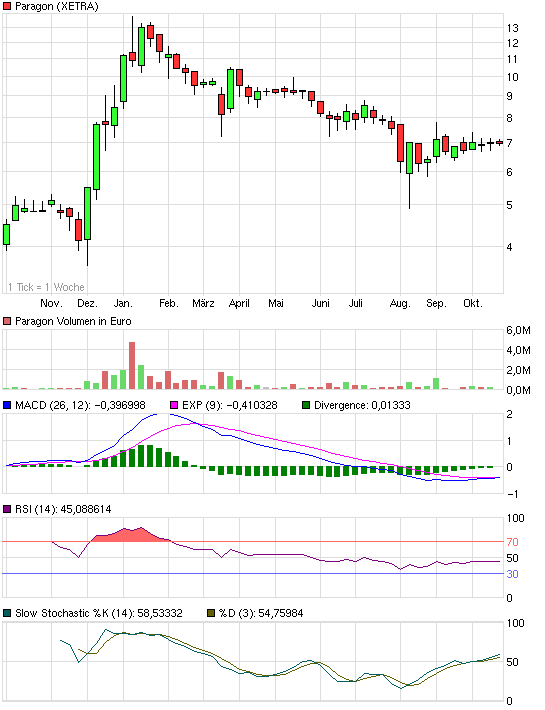Click the red Paragon (XETRA) legend square

point(7,6)
